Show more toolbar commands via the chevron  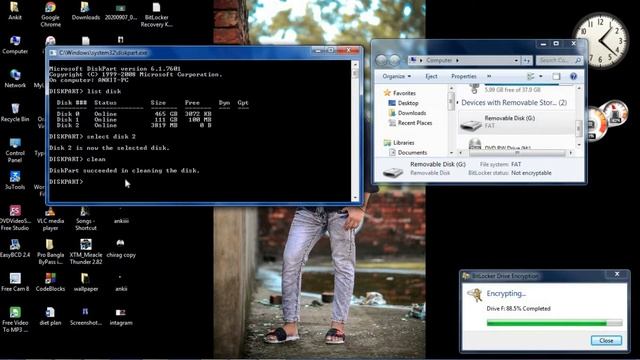pos(489,76)
